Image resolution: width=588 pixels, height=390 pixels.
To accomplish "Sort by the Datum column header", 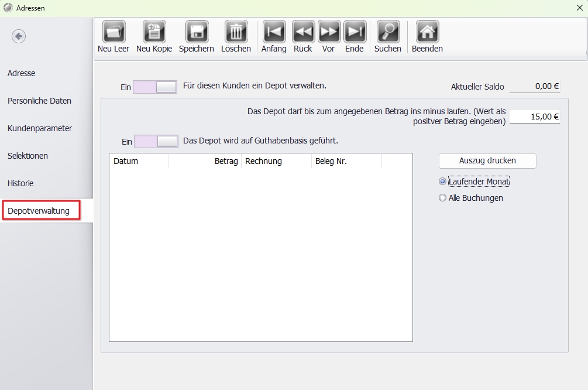I will tap(139, 161).
